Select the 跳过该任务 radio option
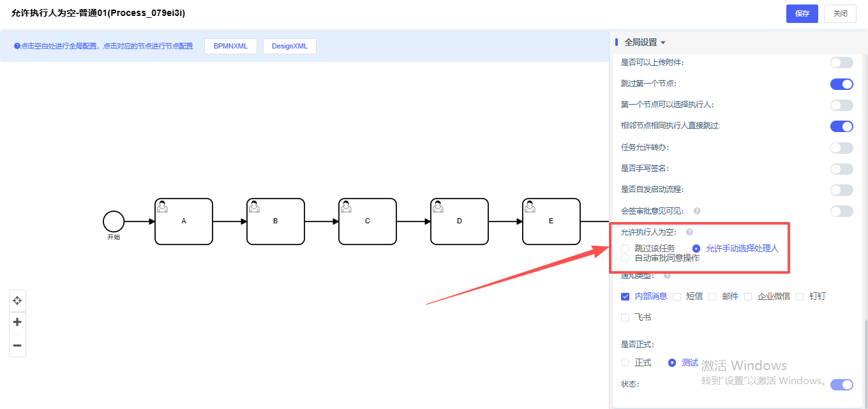 coord(625,248)
